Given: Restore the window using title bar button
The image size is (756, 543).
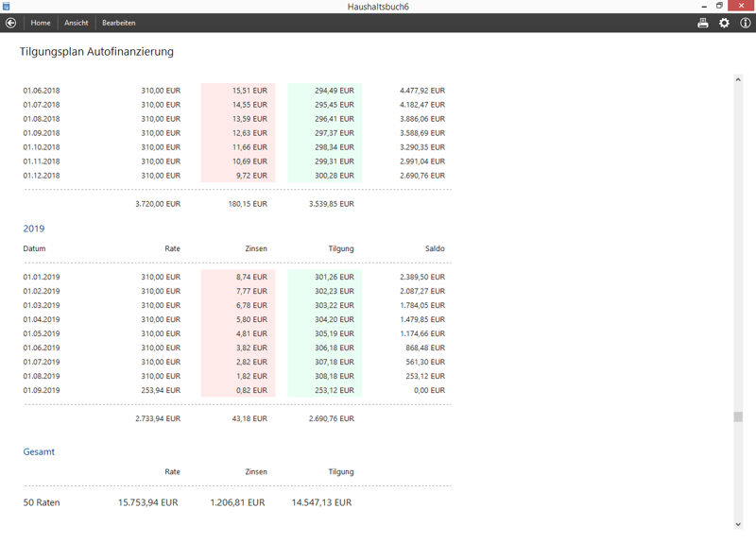Looking at the screenshot, I should (719, 7).
